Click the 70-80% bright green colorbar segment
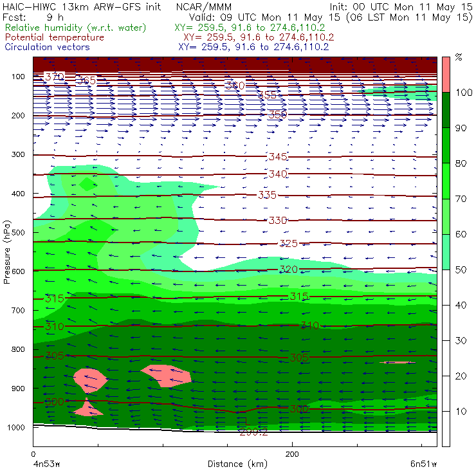Image resolution: width=476 pixels, height=476 pixels. click(446, 181)
